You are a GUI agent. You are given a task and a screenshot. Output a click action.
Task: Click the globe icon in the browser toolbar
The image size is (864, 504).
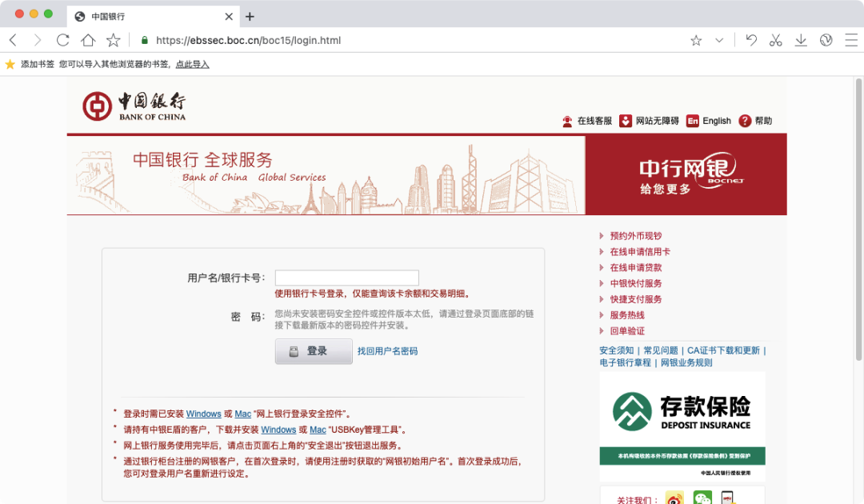click(x=826, y=40)
